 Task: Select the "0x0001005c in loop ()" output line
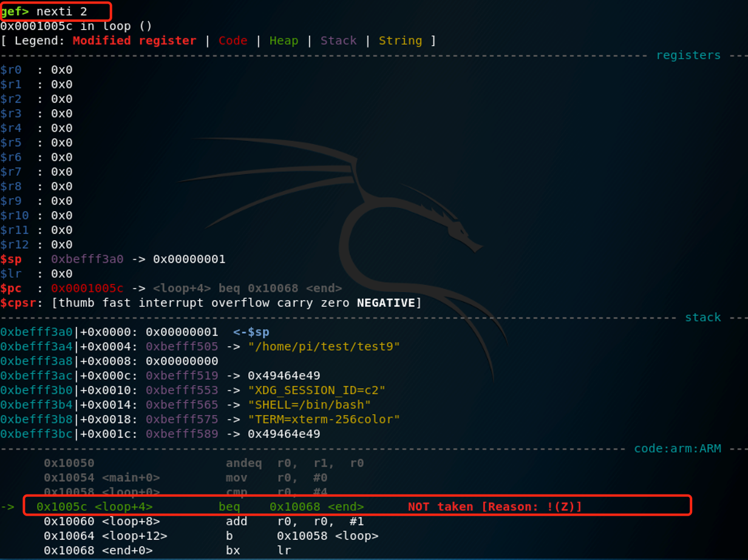click(76, 26)
